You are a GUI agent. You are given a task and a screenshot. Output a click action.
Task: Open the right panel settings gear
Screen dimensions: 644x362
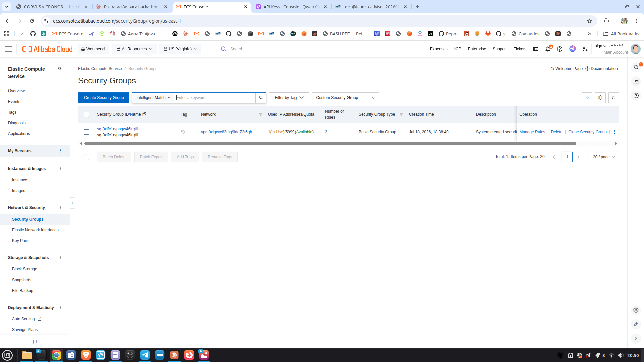[x=636, y=310]
